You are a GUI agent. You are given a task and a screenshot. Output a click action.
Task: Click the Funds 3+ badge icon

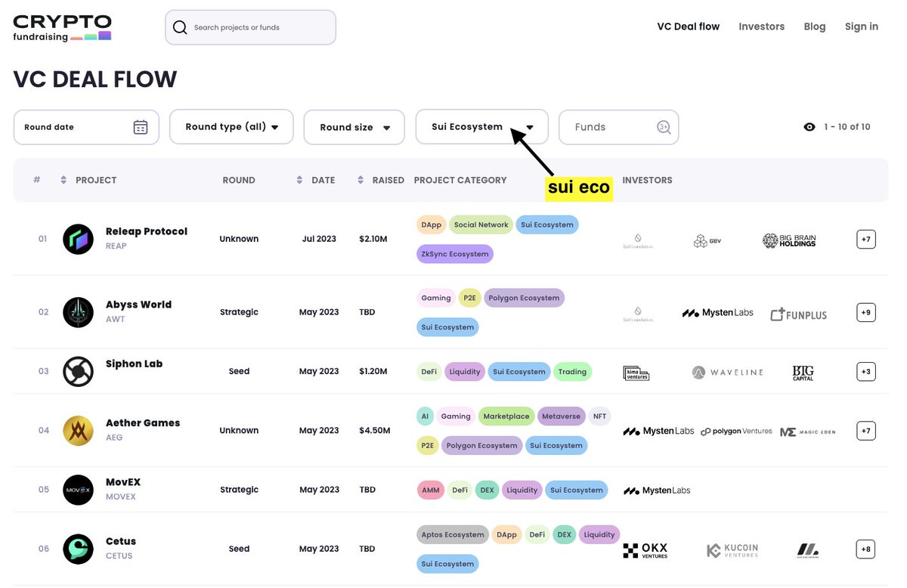click(x=664, y=127)
